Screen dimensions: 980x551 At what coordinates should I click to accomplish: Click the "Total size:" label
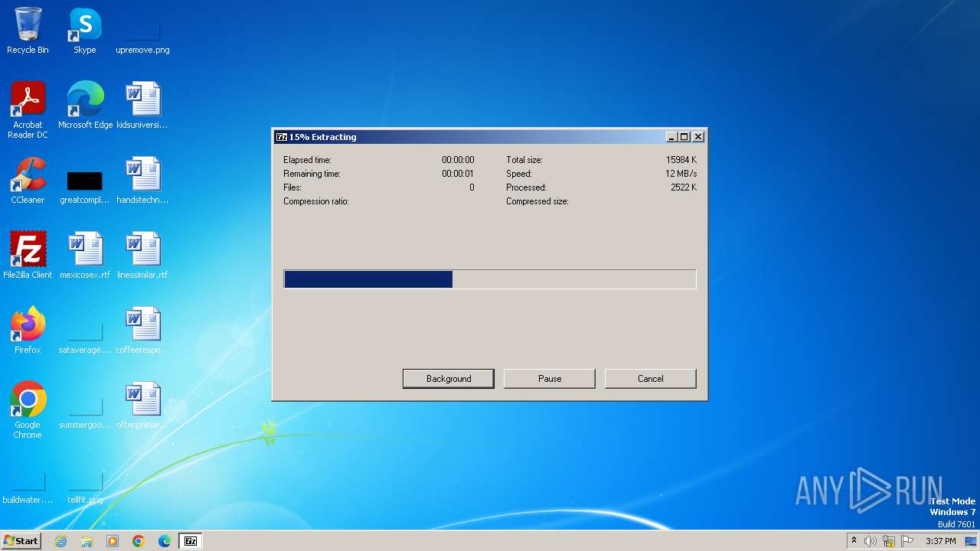click(524, 160)
